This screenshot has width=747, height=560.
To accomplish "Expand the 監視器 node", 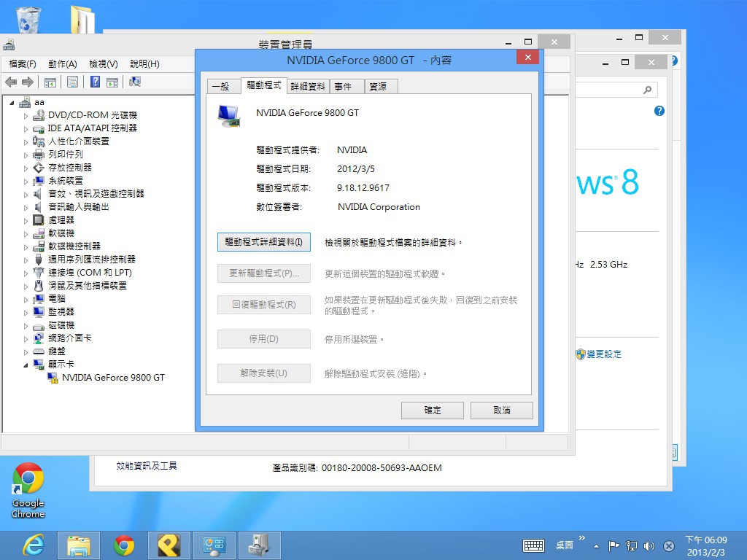I will 26,312.
